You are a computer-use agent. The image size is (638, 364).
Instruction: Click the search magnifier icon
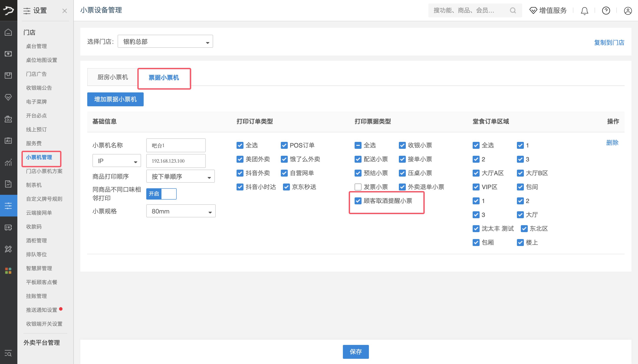point(513,10)
